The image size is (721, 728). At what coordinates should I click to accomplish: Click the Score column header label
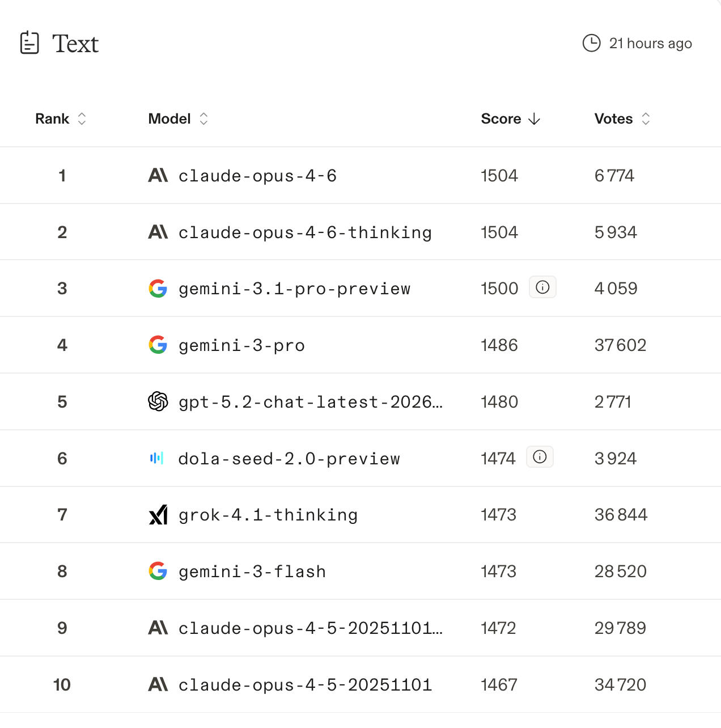tap(501, 118)
